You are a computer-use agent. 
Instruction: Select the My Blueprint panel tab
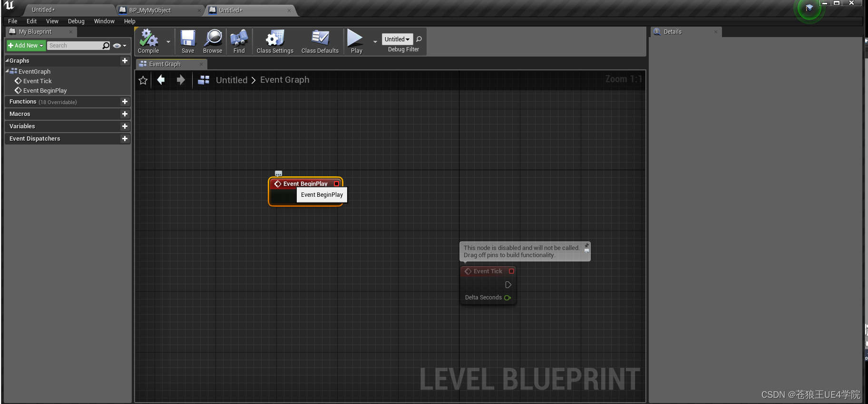pyautogui.click(x=41, y=32)
